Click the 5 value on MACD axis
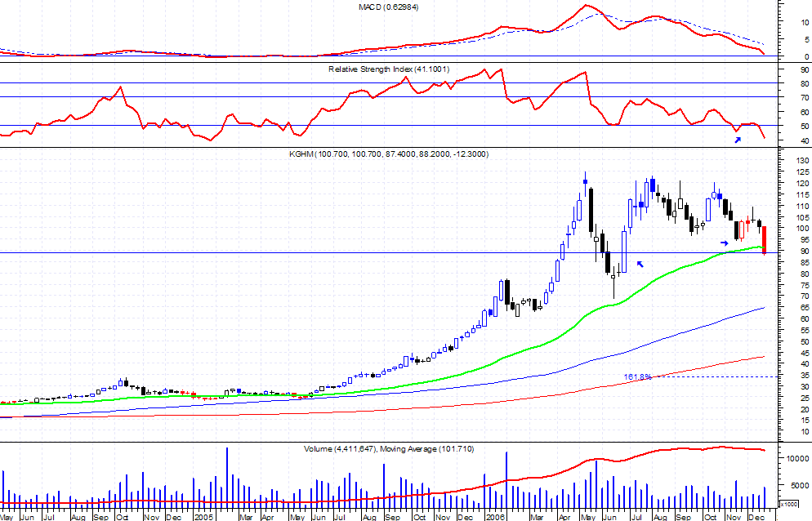Image resolution: width=812 pixels, height=521 pixels. pos(807,40)
